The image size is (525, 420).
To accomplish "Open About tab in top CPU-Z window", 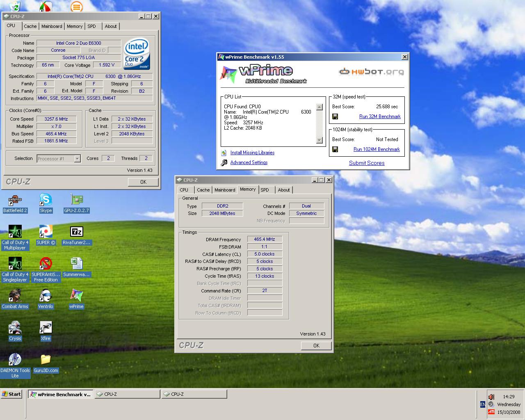I will (x=111, y=26).
